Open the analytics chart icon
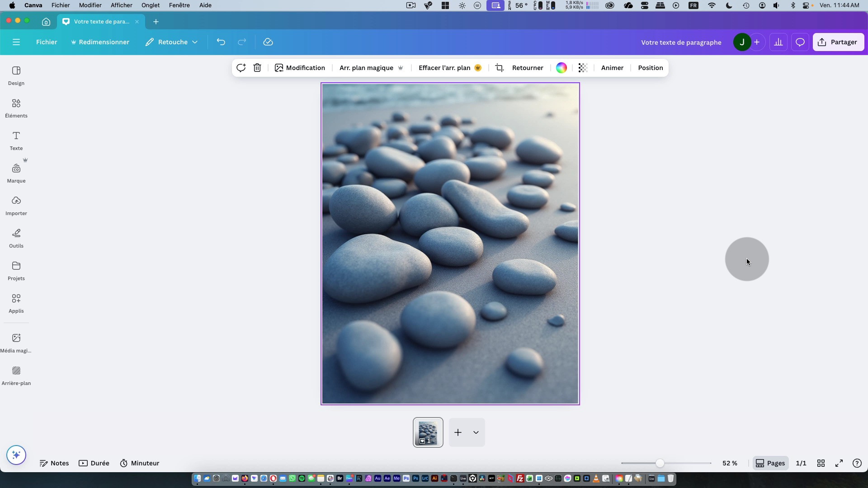This screenshot has width=868, height=488. (778, 42)
